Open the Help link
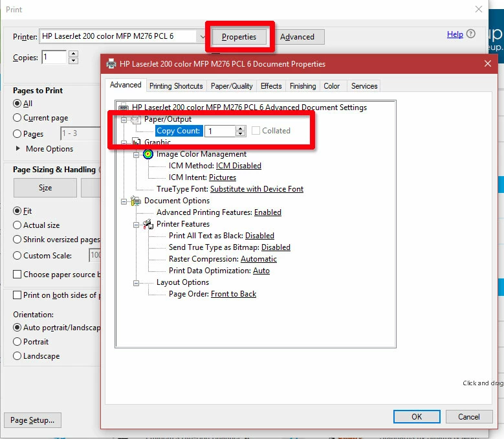 455,34
